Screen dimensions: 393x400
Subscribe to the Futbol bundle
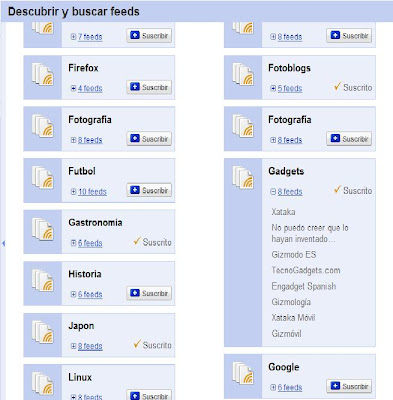[x=149, y=190]
